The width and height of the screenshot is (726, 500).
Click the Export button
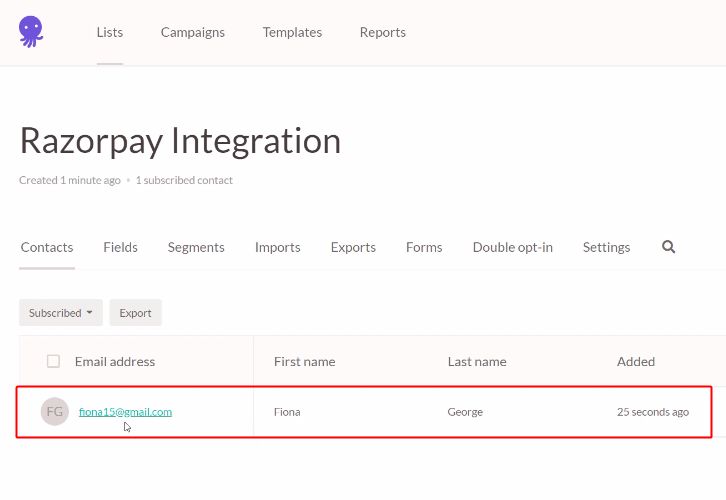(136, 313)
